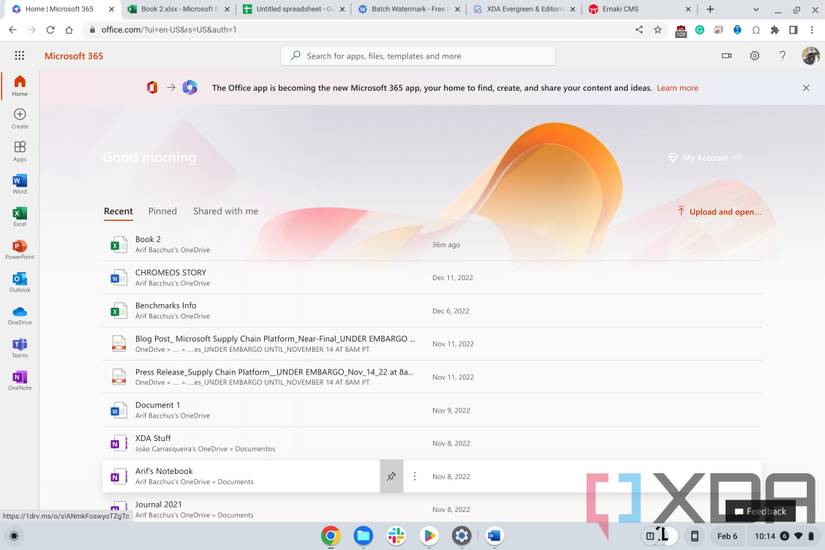825x550 pixels.
Task: Open Create in the left sidebar
Action: click(x=19, y=118)
